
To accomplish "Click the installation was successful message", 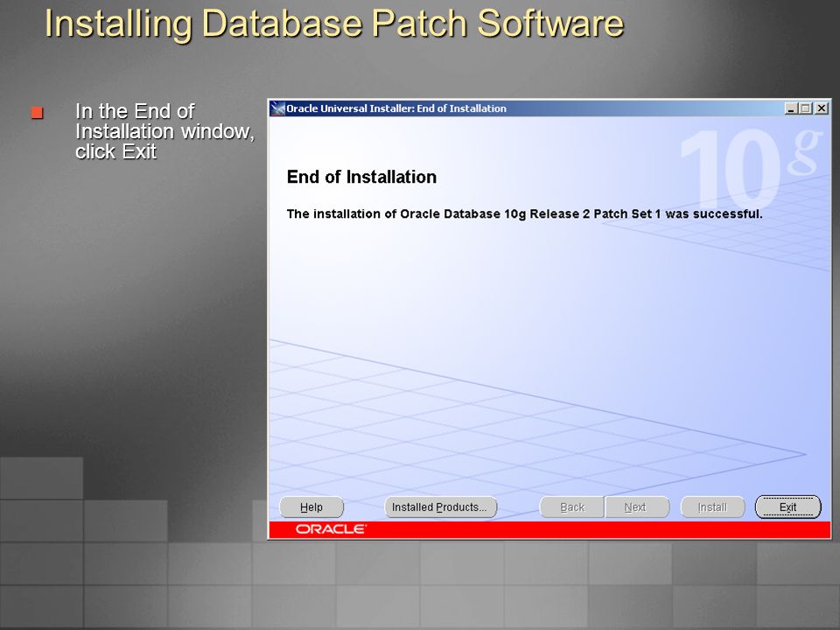I will click(524, 213).
